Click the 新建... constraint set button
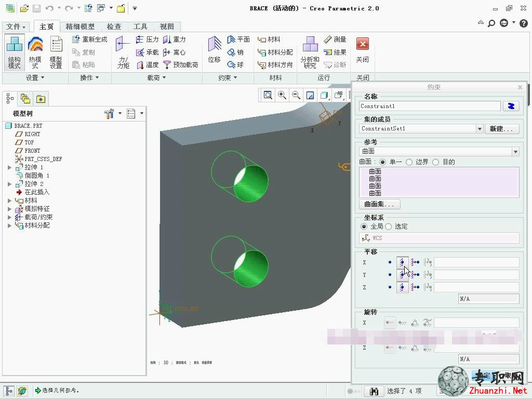The width and height of the screenshot is (532, 399). click(x=502, y=129)
